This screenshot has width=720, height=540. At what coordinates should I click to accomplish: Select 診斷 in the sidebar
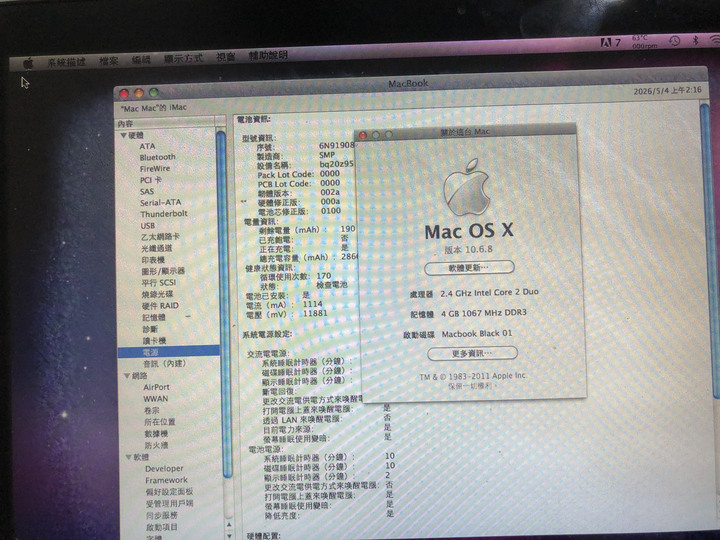coord(150,329)
